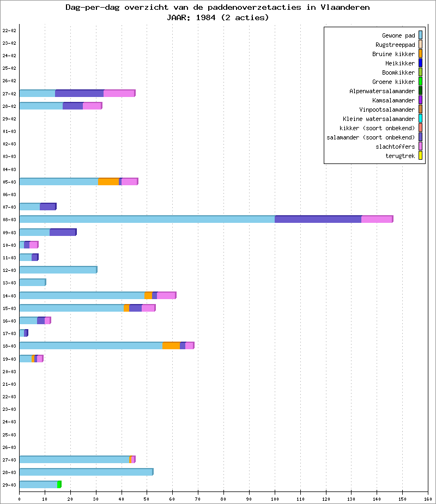Click the pink slachtoffers segment on 08-03
This screenshot has width=436, height=504.
[377, 220]
